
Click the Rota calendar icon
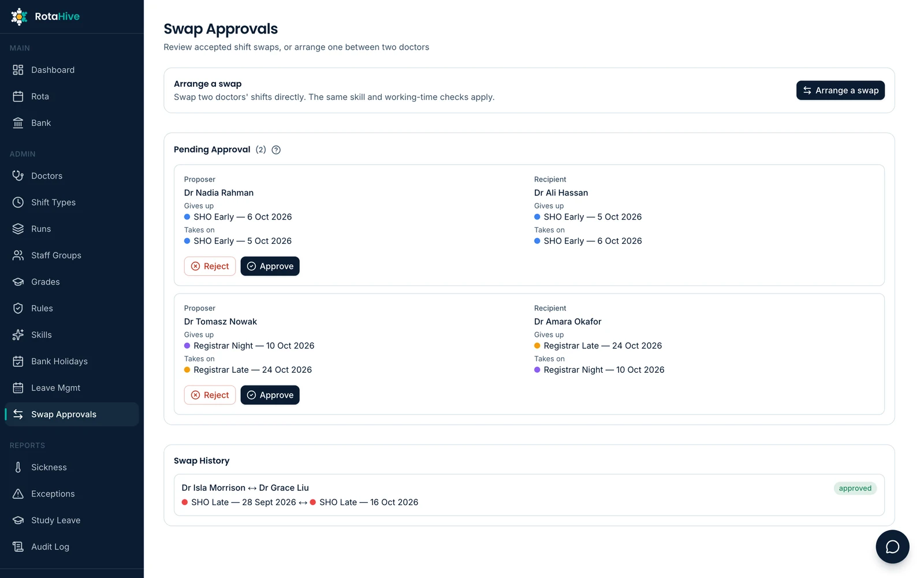[18, 97]
